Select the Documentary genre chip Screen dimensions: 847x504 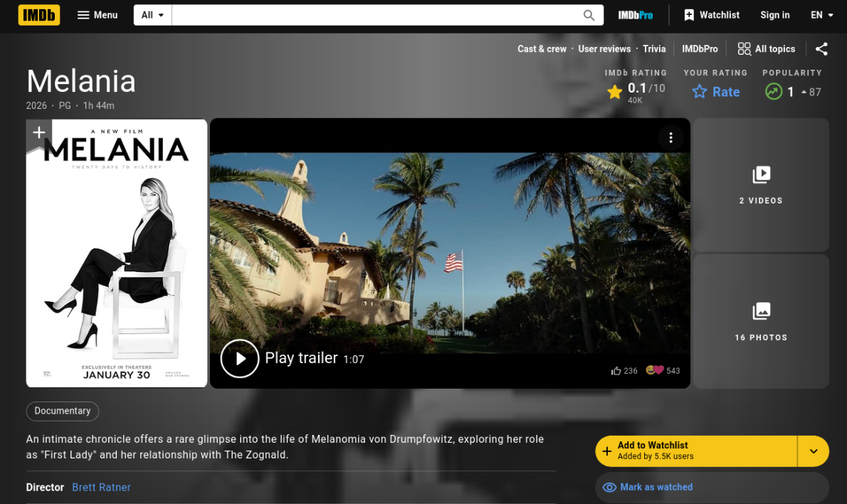coord(63,411)
